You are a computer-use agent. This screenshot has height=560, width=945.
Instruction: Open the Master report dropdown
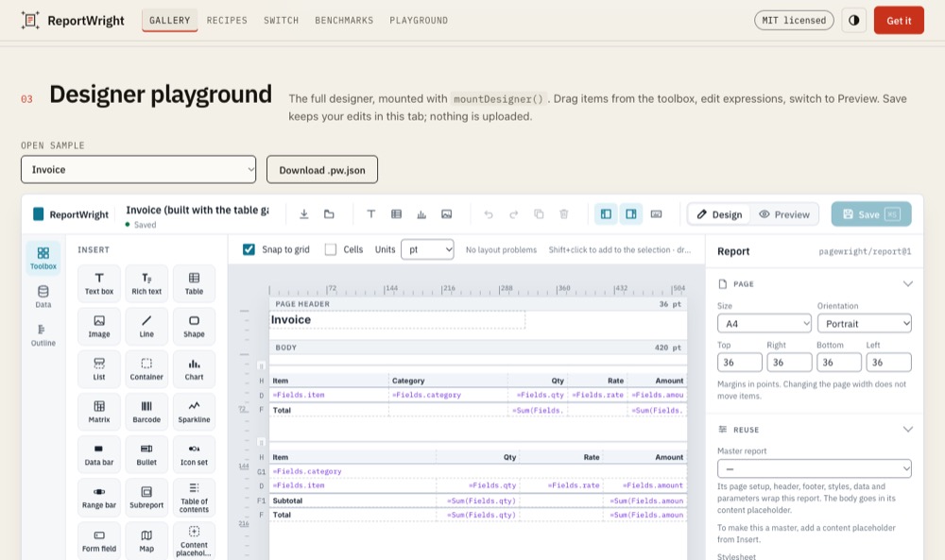click(815, 468)
